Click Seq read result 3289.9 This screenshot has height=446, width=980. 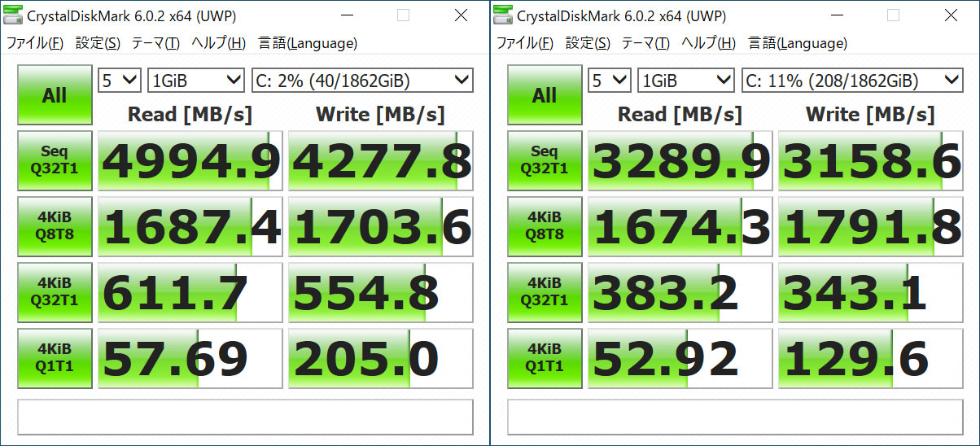coord(680,161)
